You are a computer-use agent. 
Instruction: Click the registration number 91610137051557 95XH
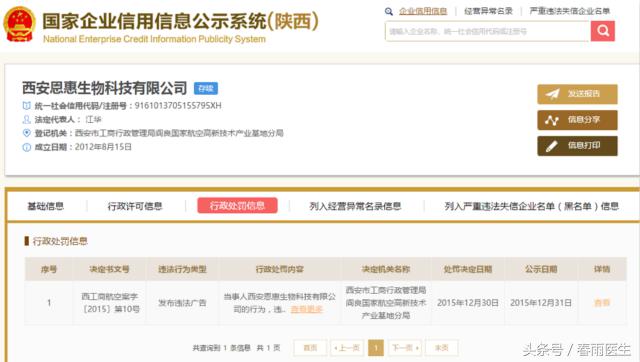click(178, 106)
